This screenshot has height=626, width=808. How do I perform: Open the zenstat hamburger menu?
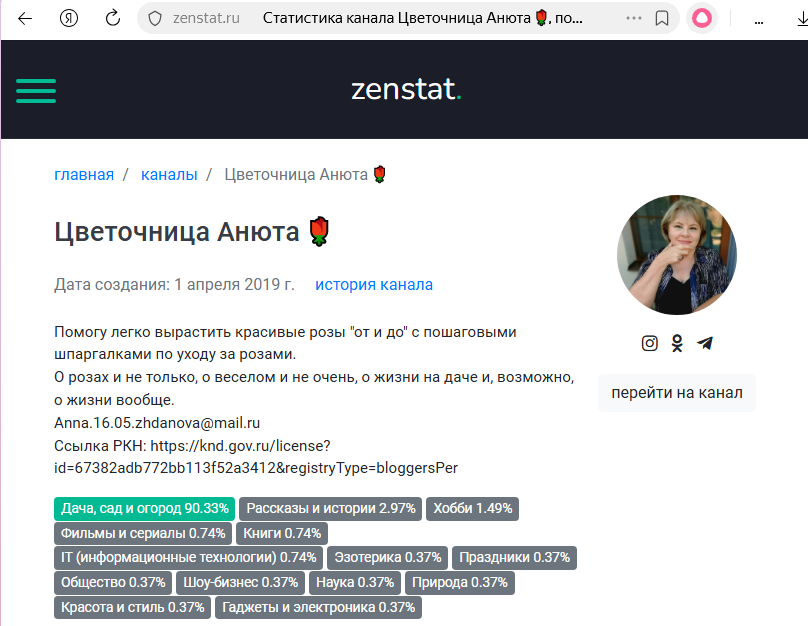point(36,90)
